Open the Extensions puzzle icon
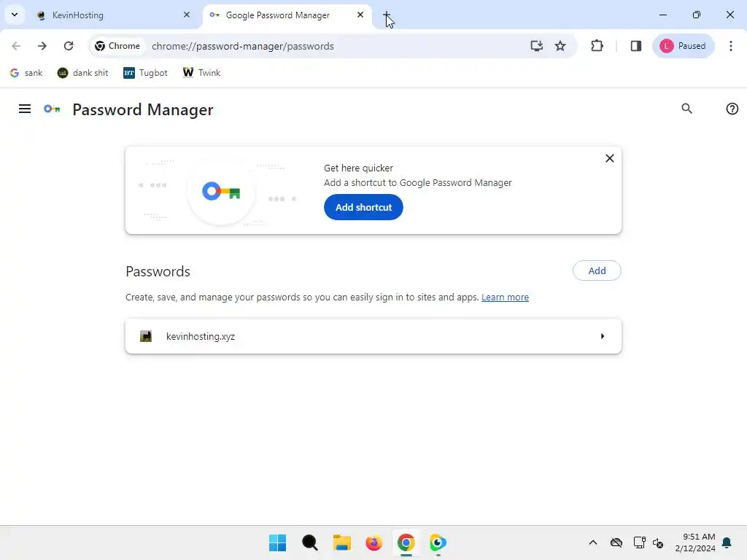 (x=597, y=46)
